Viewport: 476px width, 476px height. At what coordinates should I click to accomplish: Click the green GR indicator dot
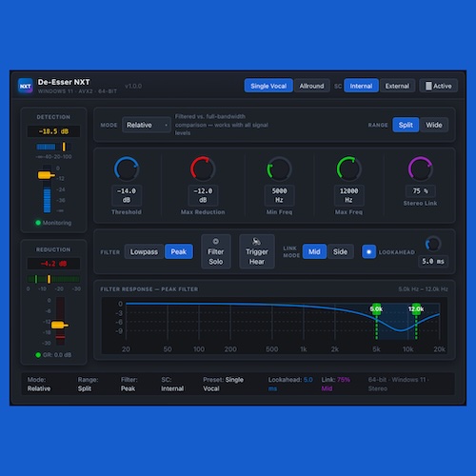pos(38,355)
